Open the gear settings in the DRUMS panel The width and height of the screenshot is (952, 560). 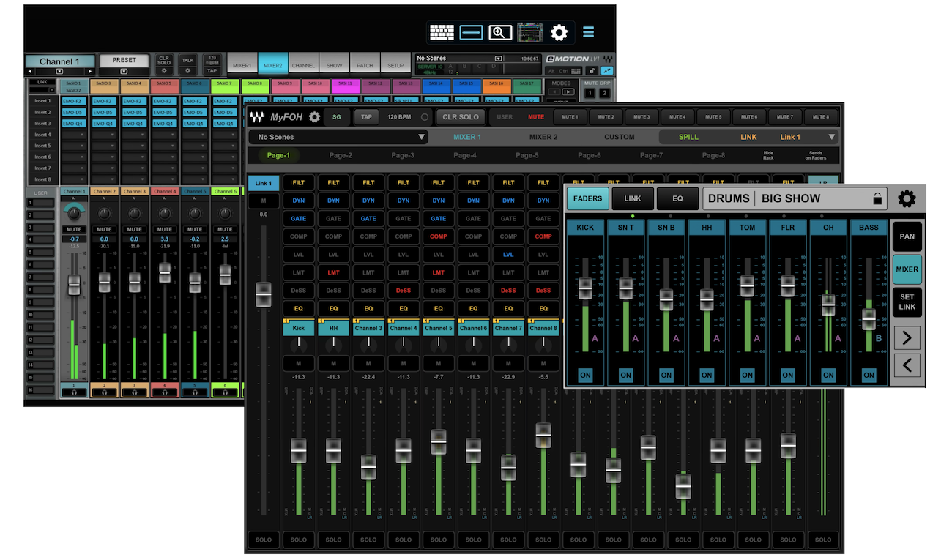coord(907,198)
